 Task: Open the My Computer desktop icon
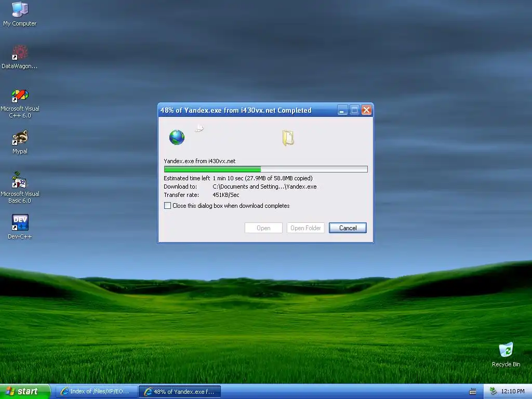(x=20, y=14)
